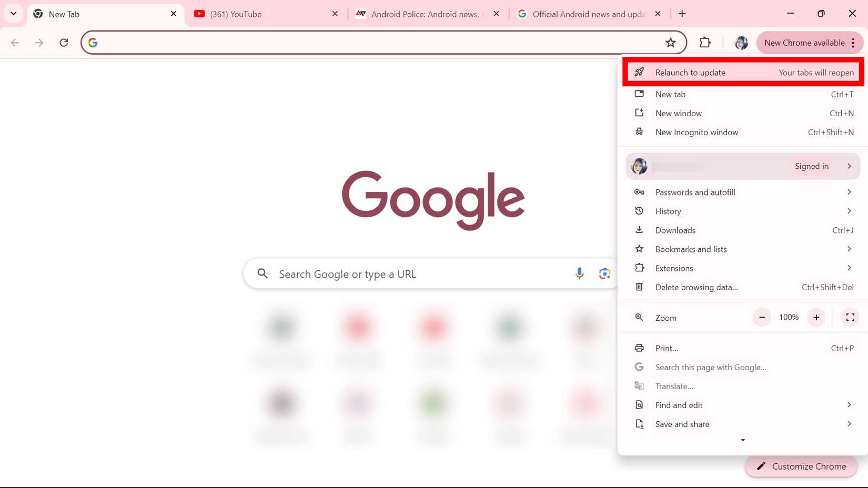Expand the Save and share submenu
The image size is (868, 488).
pos(682,424)
